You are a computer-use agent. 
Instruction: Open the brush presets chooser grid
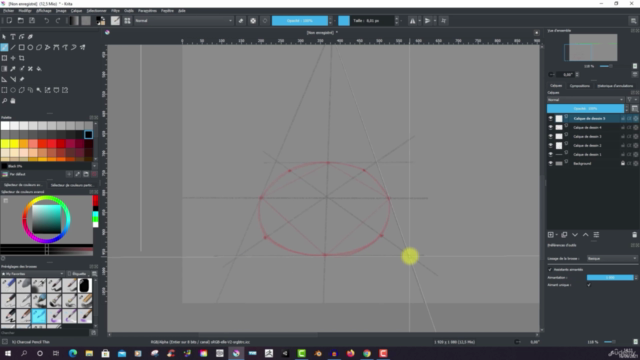(127, 20)
